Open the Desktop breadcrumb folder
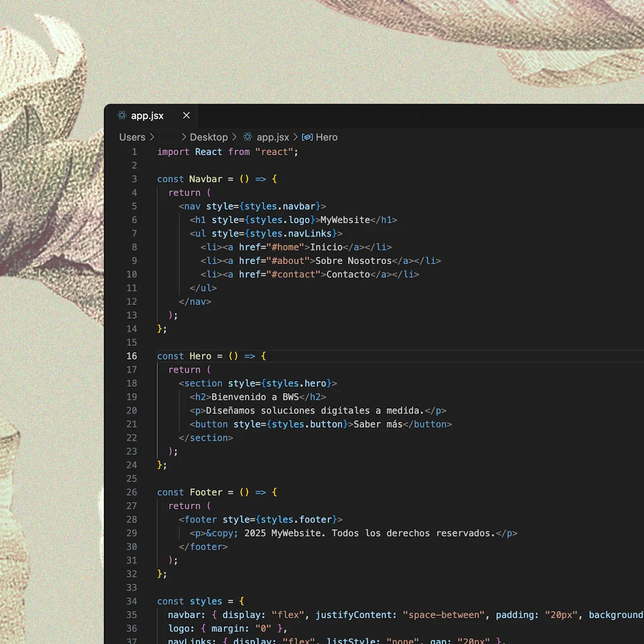The width and height of the screenshot is (644, 644). (x=209, y=137)
